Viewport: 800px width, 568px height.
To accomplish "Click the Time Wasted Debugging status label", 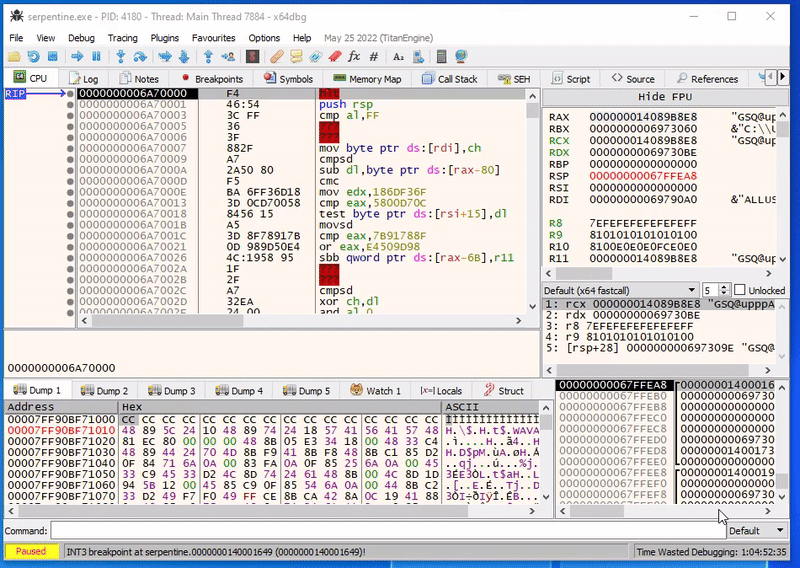I will click(x=711, y=552).
